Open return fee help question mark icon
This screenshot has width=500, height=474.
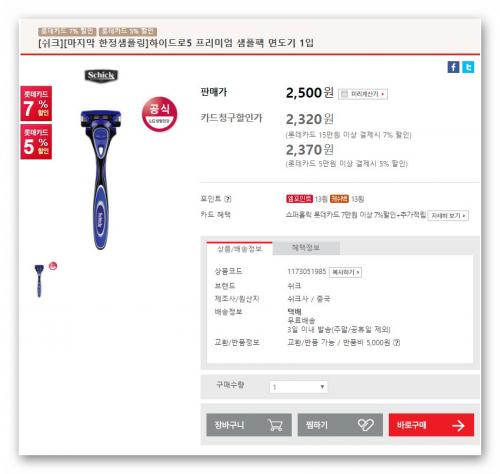point(396,342)
